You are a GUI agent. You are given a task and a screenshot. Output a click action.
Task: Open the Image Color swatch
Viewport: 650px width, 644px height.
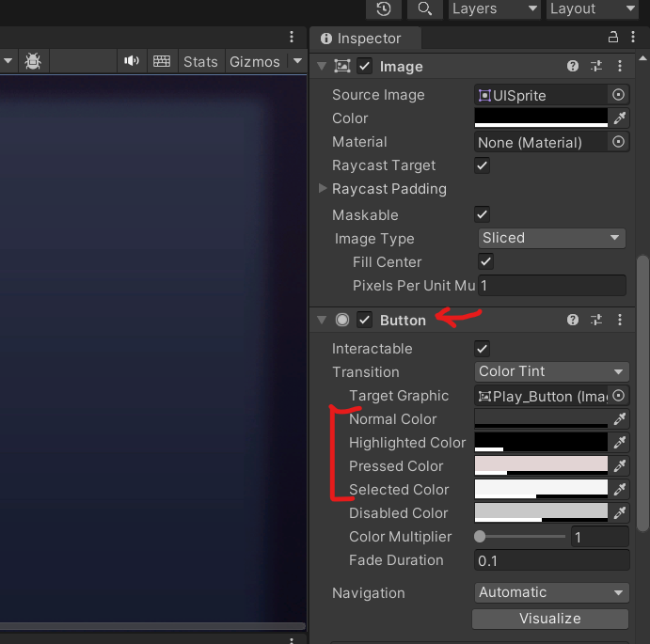tap(541, 118)
